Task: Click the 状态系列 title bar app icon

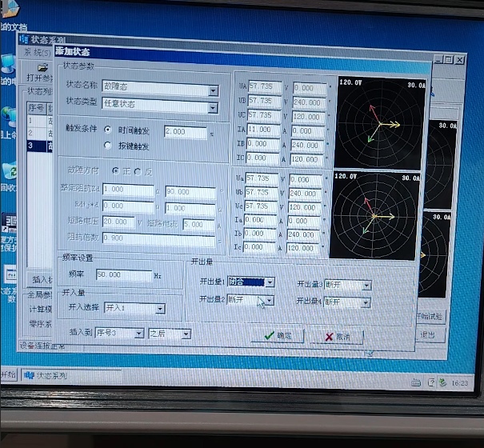Action: pyautogui.click(x=24, y=39)
